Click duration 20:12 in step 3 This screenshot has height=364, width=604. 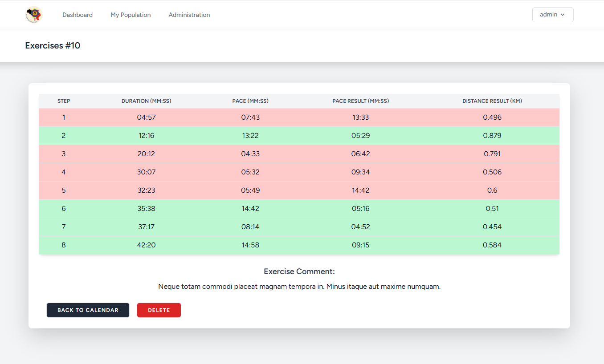146,154
